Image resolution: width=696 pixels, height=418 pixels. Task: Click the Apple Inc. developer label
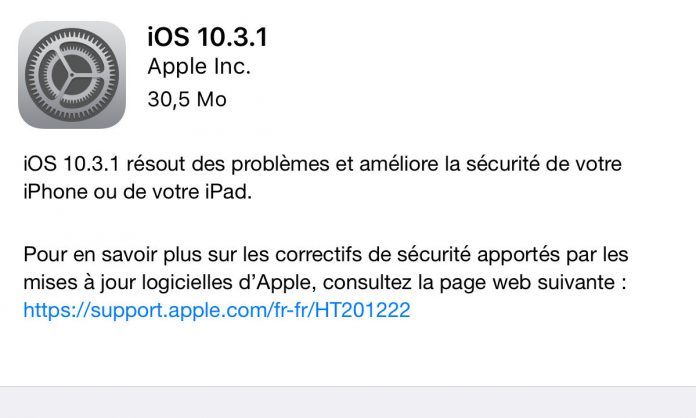(199, 67)
